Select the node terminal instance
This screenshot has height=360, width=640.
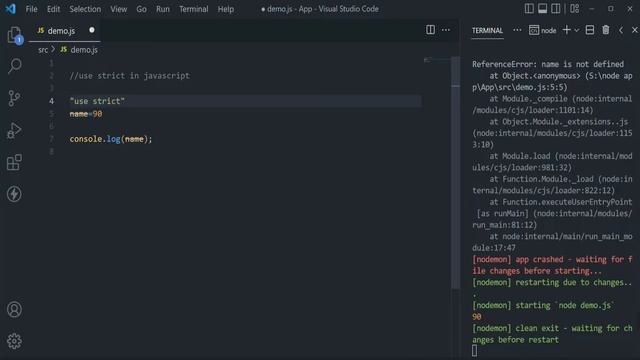pos(542,30)
